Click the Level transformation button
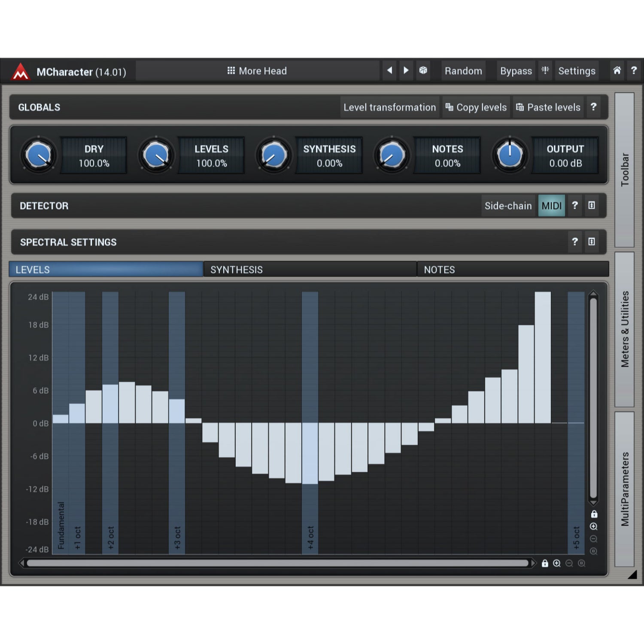The image size is (644, 644). click(x=390, y=107)
